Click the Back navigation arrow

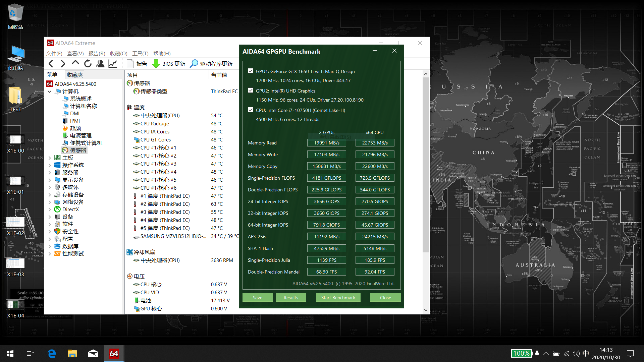click(x=51, y=64)
